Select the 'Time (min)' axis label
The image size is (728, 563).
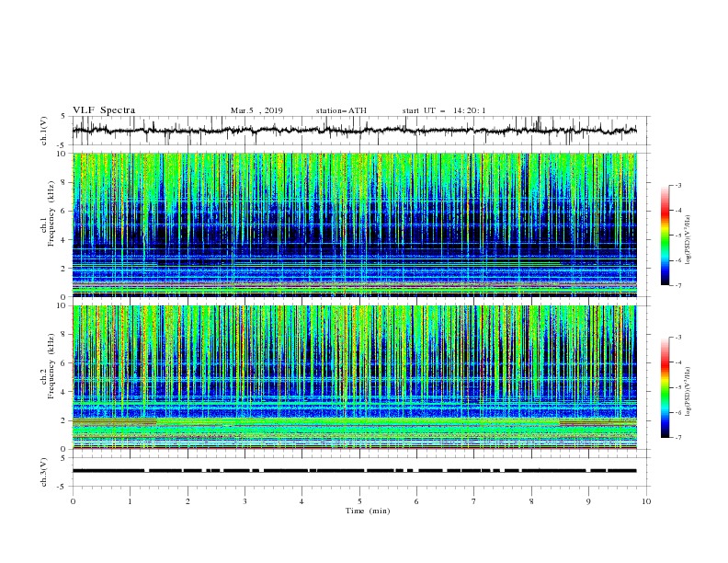pos(368,511)
